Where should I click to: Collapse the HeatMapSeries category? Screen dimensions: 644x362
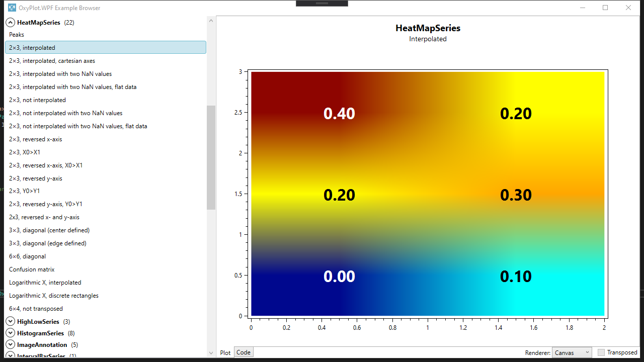[x=10, y=22]
